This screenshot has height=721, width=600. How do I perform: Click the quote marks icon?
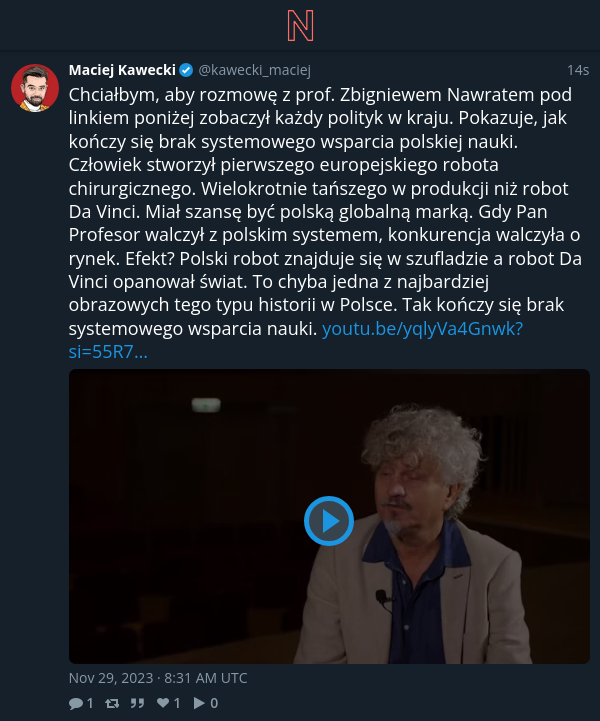[x=137, y=704]
